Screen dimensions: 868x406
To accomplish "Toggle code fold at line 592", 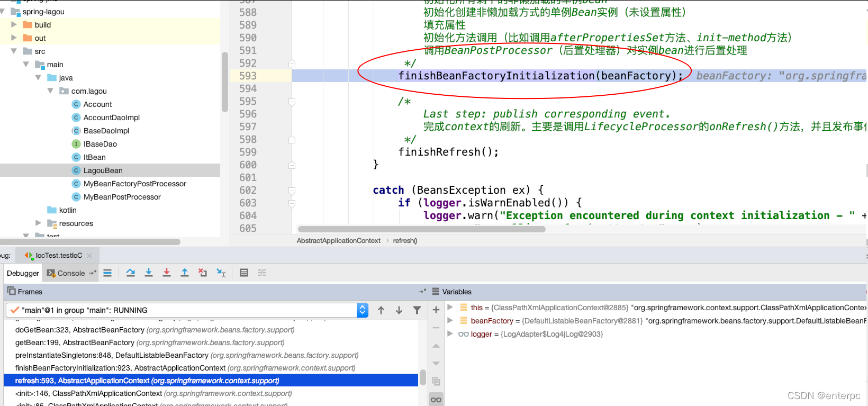I will pyautogui.click(x=292, y=64).
